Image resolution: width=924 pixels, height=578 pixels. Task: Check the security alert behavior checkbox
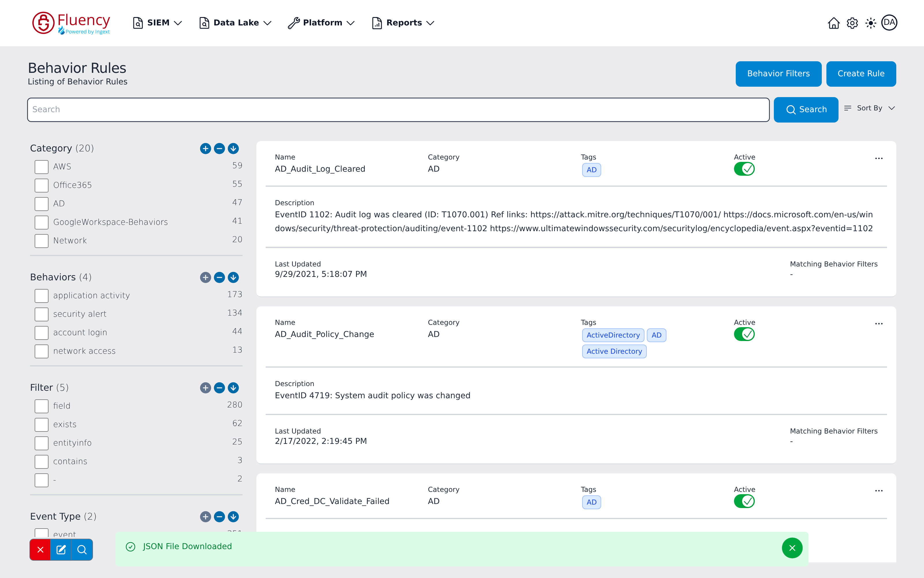[41, 314]
